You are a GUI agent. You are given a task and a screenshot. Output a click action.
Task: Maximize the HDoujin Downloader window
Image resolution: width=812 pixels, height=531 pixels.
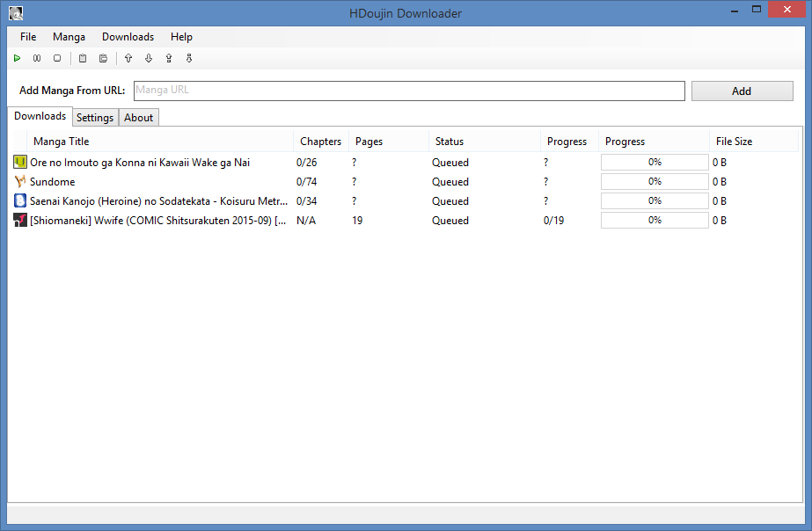(x=757, y=10)
